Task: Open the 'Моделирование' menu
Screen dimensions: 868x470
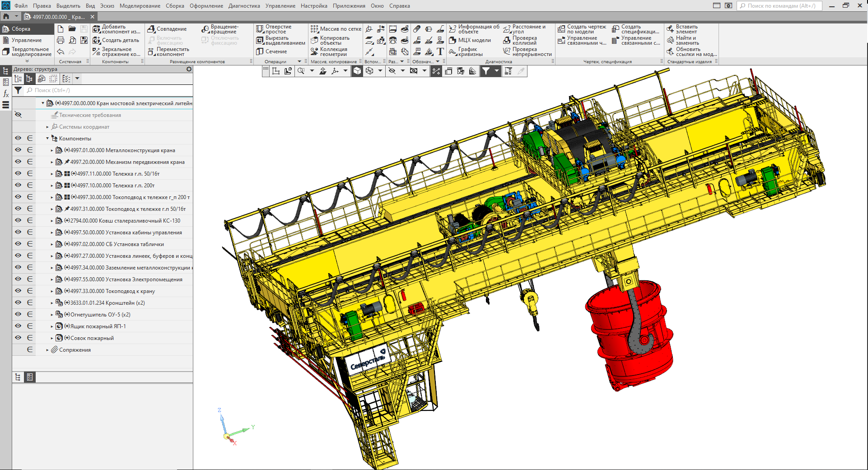Action: pos(140,6)
